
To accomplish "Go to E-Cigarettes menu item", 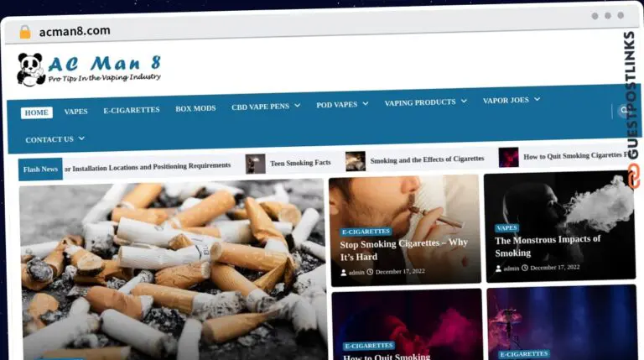I will tap(132, 110).
